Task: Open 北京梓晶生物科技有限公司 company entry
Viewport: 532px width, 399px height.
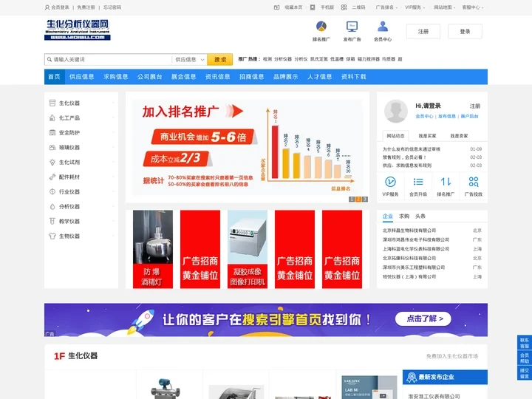Action: coord(409,231)
